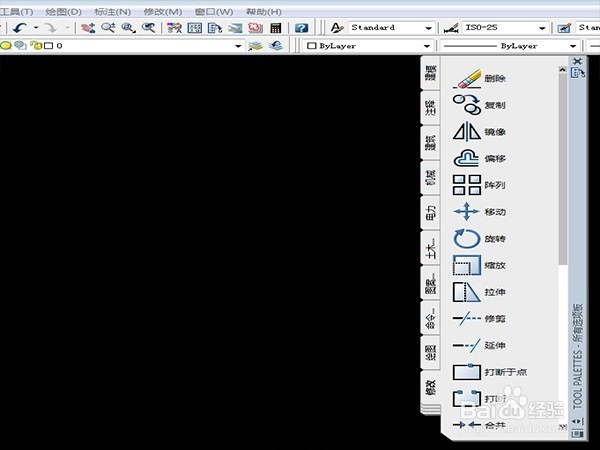Select the 合并 (join) tool
Viewport: 600px width, 450px height.
[x=479, y=425]
